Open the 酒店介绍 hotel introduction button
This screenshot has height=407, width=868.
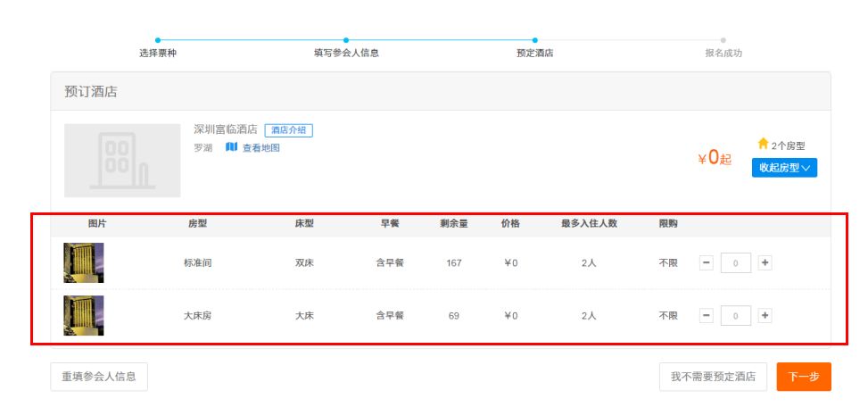tap(289, 130)
